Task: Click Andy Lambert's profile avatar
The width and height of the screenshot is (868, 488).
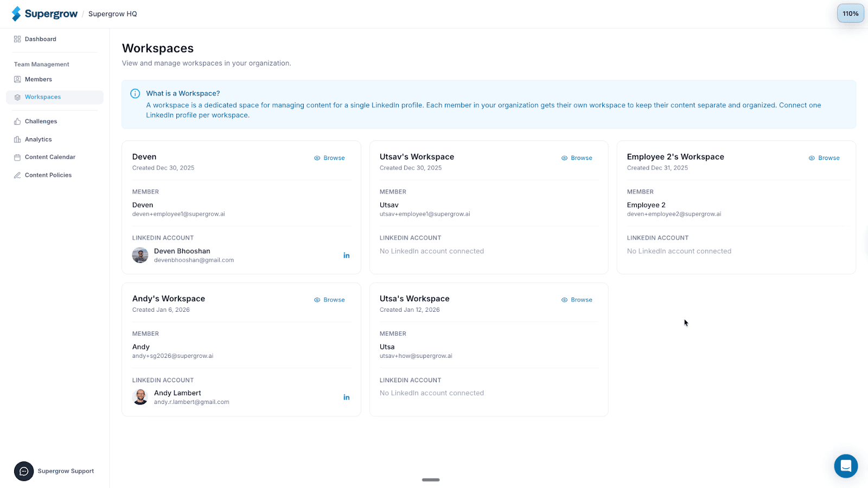Action: click(x=140, y=397)
